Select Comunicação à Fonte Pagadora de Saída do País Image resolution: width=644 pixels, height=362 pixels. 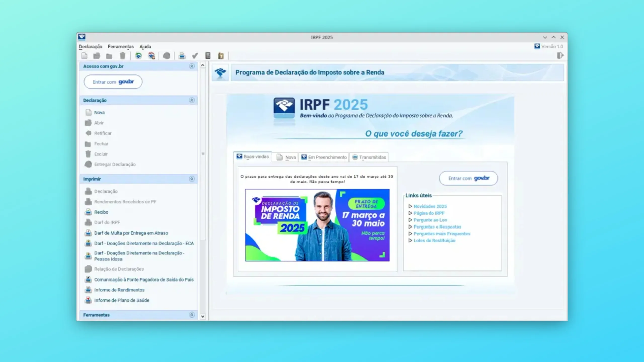[x=144, y=280]
